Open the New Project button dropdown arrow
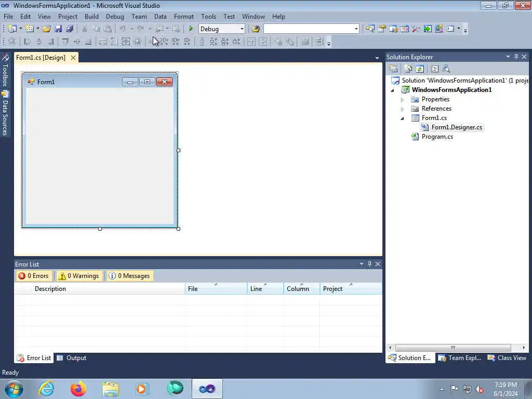Viewport: 532px width, 399px height. click(20, 29)
